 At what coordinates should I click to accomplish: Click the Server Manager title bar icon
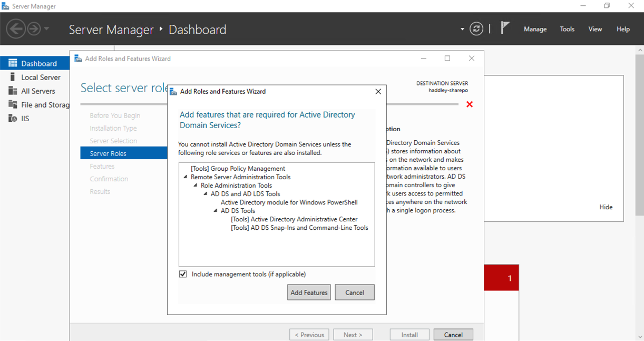(x=5, y=6)
